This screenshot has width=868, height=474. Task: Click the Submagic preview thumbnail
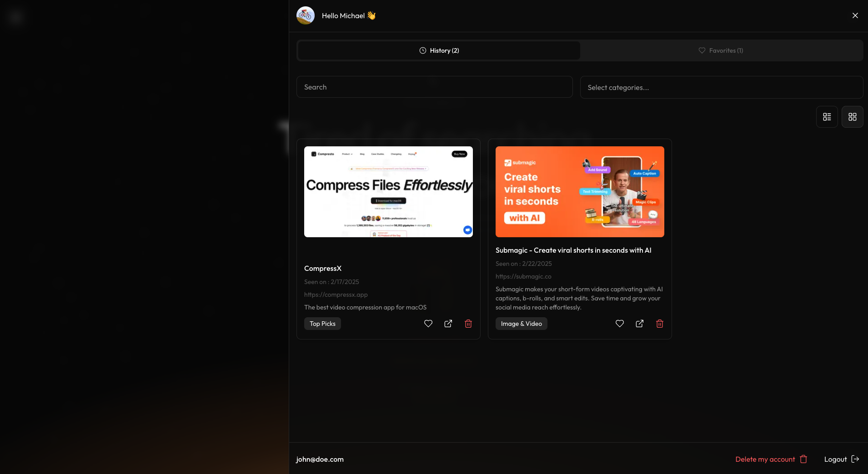point(580,192)
